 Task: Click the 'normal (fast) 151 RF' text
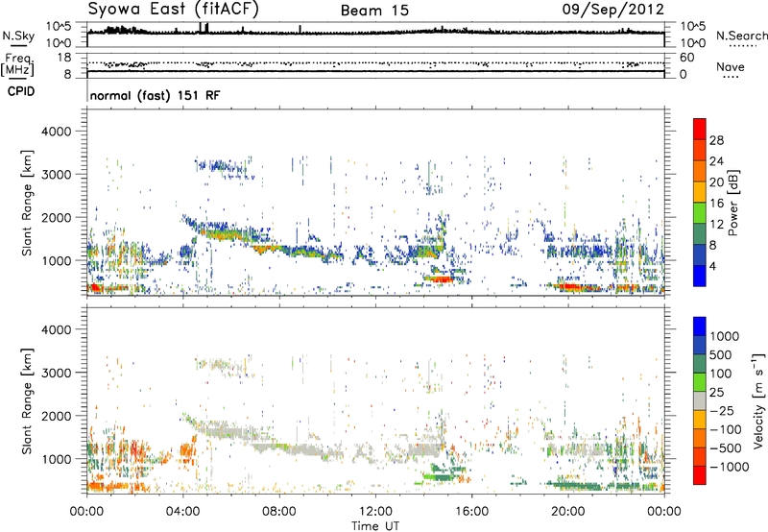coord(156,95)
